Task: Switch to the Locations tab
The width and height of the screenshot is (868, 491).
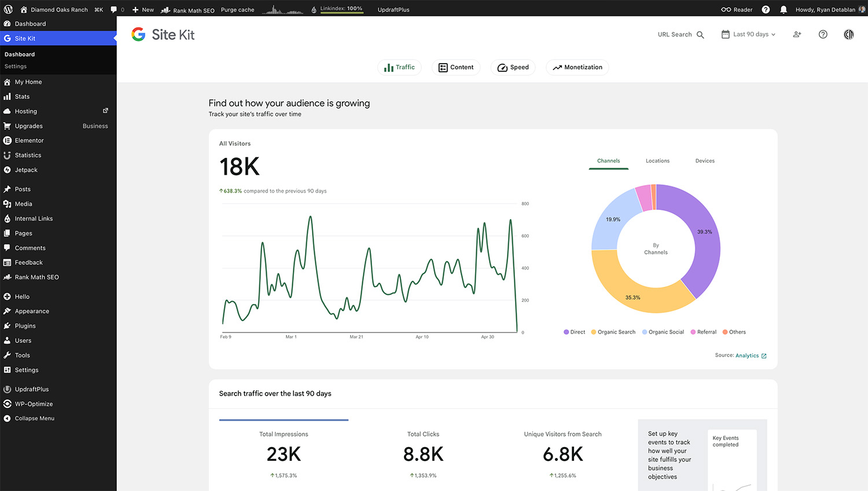Action: (657, 161)
